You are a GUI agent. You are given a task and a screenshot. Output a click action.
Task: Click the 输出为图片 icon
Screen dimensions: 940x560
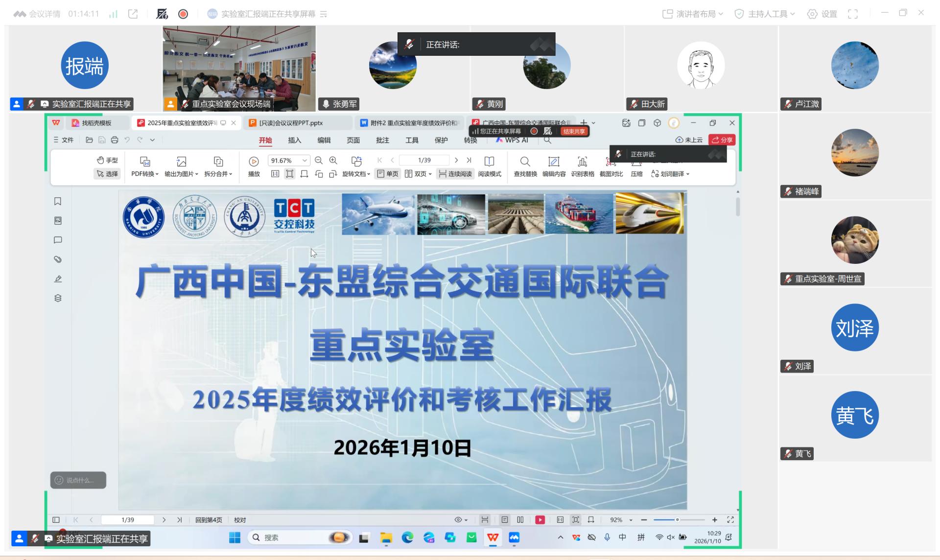click(x=181, y=162)
